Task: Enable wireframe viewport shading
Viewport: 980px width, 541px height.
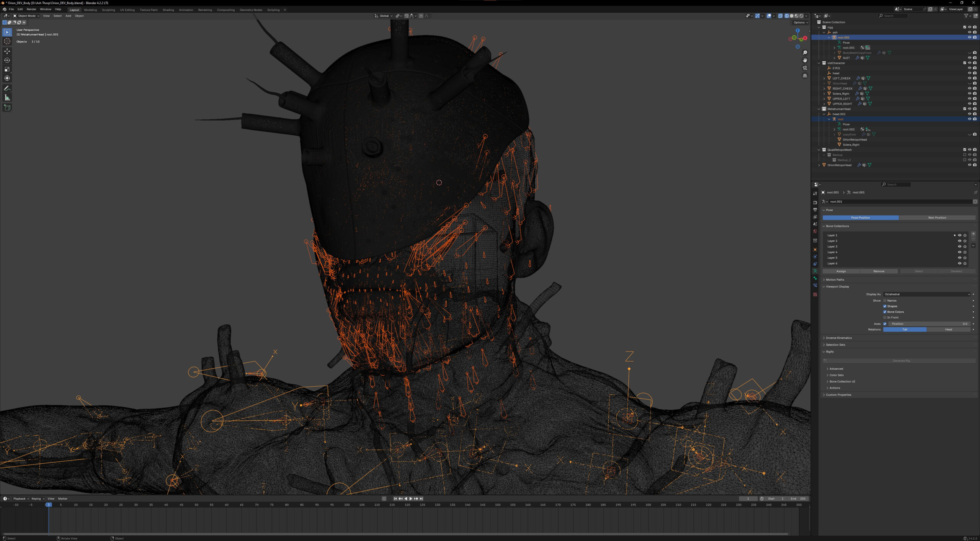Action: [x=786, y=16]
